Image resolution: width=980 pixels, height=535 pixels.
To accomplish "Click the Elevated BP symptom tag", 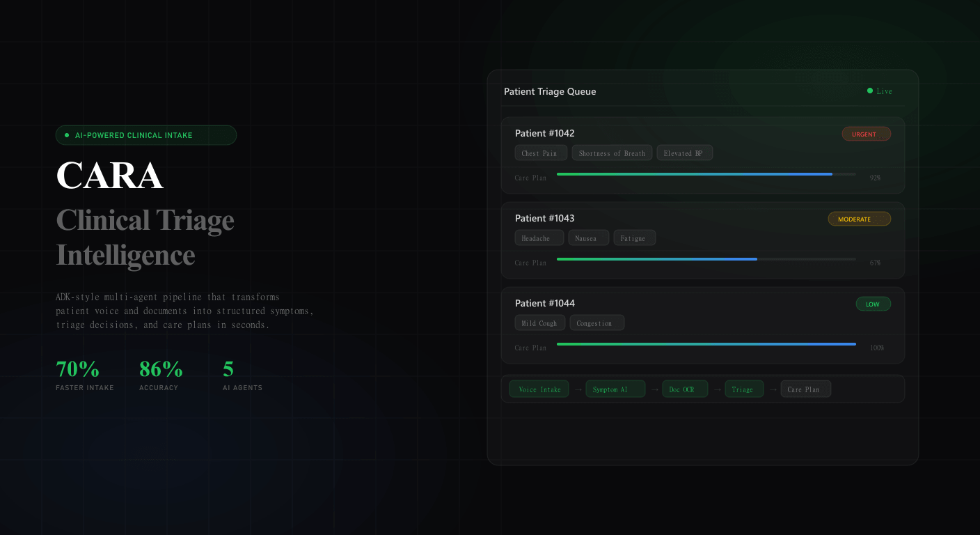I will (684, 153).
